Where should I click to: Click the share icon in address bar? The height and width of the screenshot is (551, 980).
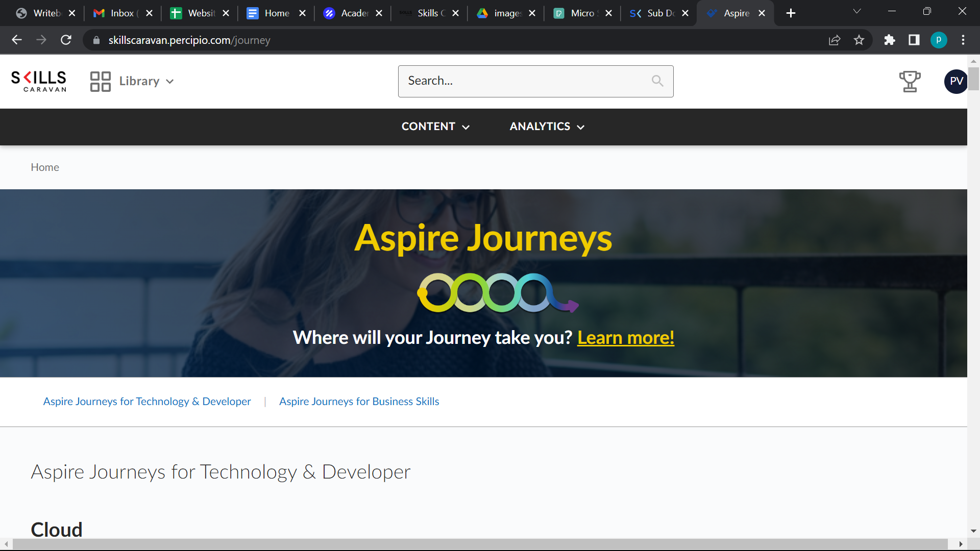click(834, 40)
